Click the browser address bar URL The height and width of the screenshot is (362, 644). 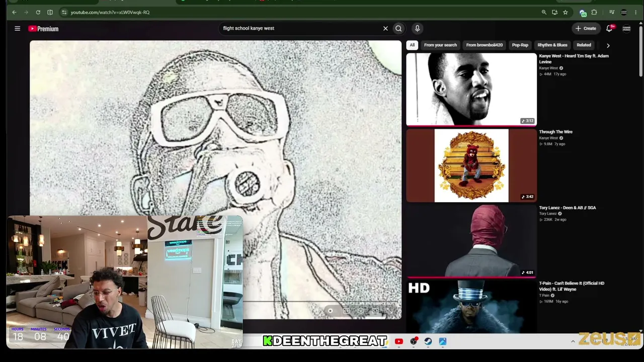110,12
